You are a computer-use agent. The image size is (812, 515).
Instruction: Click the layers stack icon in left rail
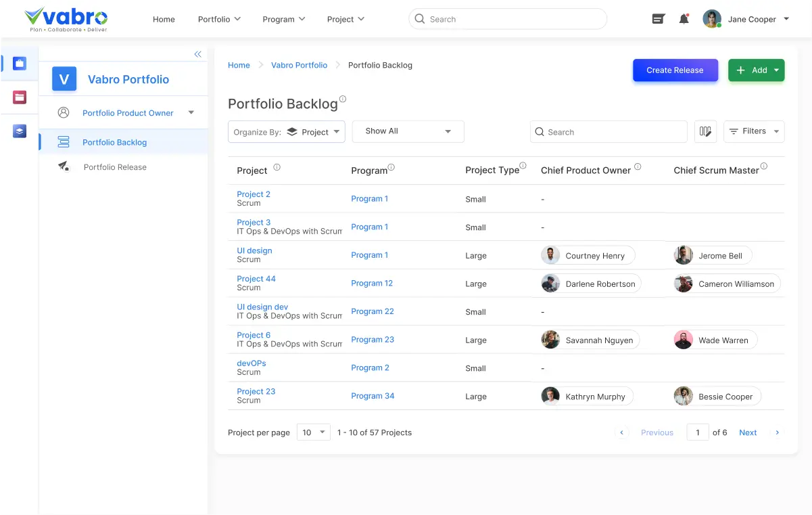tap(20, 131)
